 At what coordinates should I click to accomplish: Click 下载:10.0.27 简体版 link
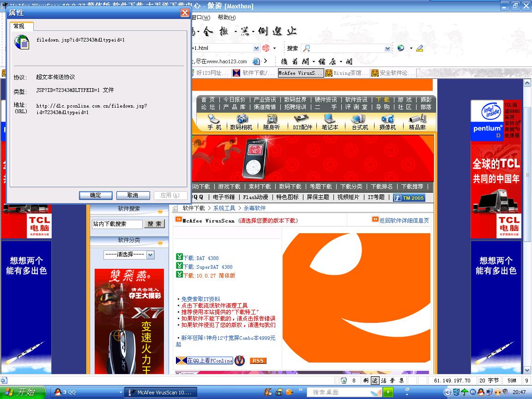209,276
